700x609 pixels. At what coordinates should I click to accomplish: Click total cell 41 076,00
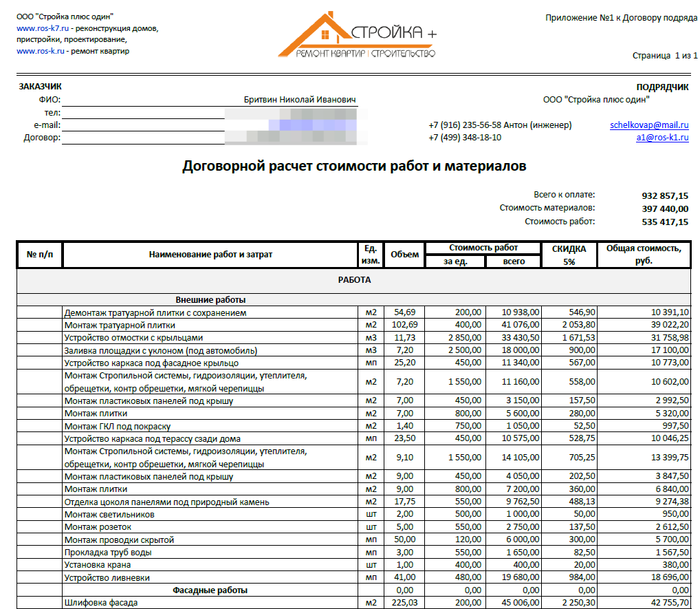[x=514, y=325]
